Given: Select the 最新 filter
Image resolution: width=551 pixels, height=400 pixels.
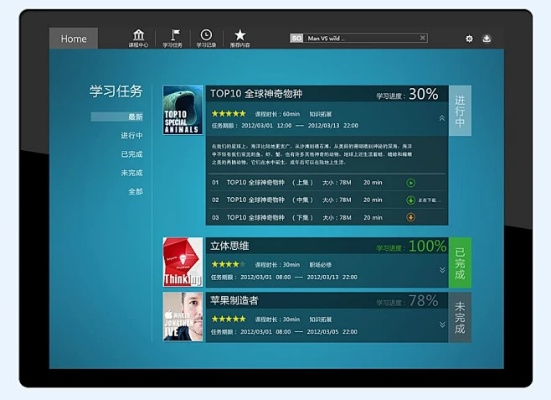Looking at the screenshot, I should (x=117, y=117).
